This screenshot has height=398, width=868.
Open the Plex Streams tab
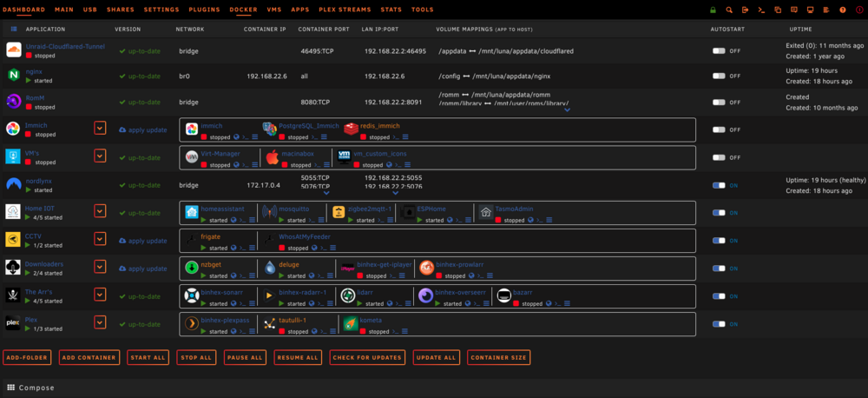tap(345, 10)
